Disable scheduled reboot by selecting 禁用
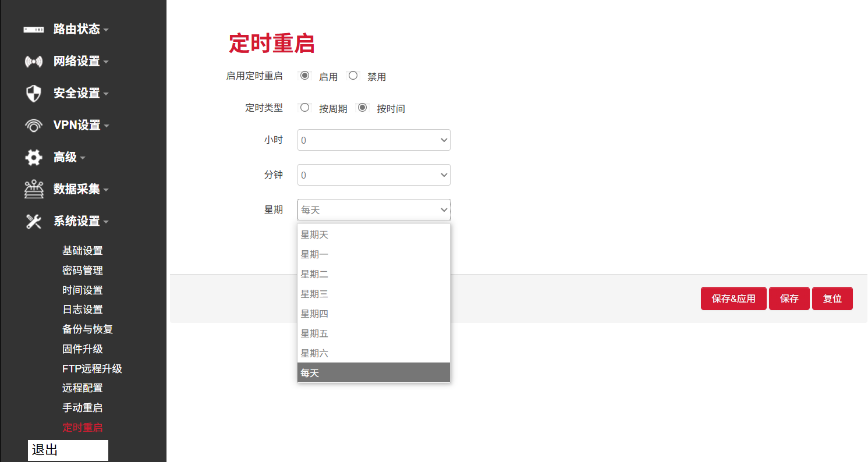The width and height of the screenshot is (868, 462). coord(353,76)
